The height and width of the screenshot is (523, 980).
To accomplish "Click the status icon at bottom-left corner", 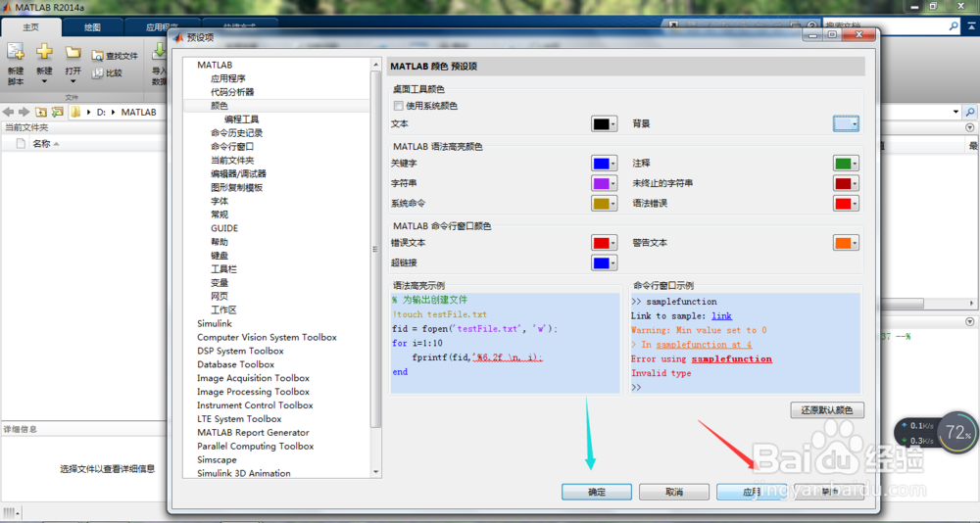I will click(11, 512).
